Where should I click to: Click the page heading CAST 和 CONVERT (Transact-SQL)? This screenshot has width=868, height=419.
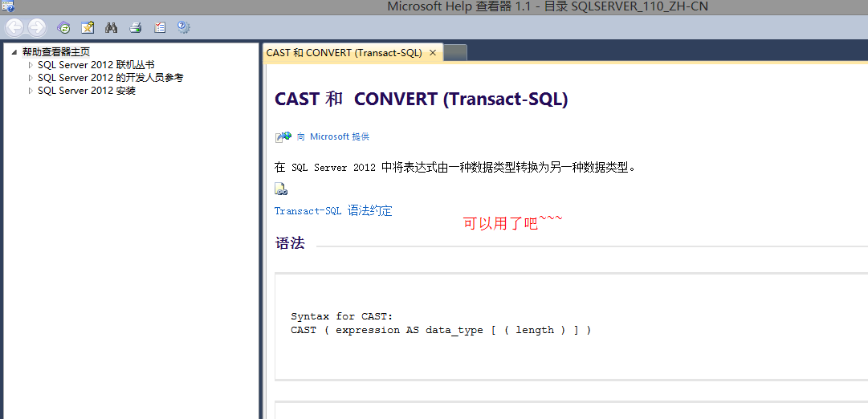(422, 99)
